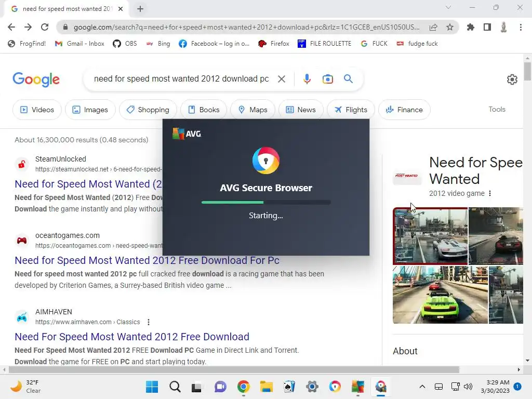Click inside the Google search text field

pyautogui.click(x=181, y=79)
